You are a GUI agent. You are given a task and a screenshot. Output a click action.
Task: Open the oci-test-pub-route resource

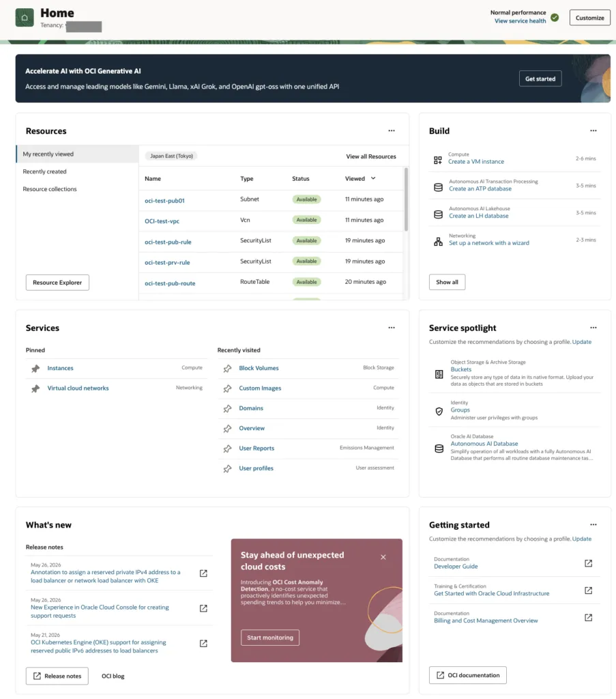click(x=170, y=283)
